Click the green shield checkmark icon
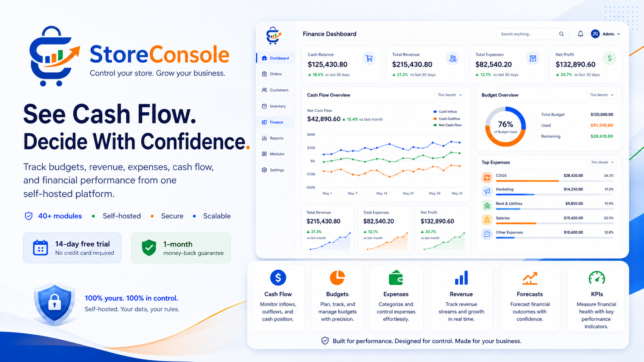The width and height of the screenshot is (644, 362). (x=149, y=248)
